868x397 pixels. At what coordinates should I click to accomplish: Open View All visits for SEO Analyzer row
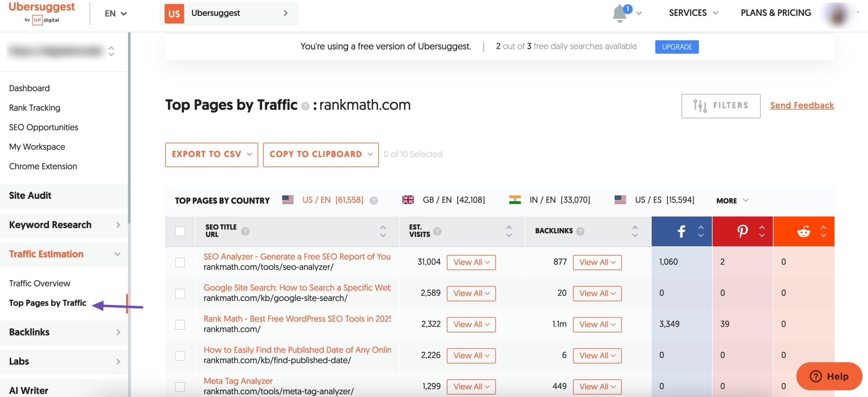[471, 262]
